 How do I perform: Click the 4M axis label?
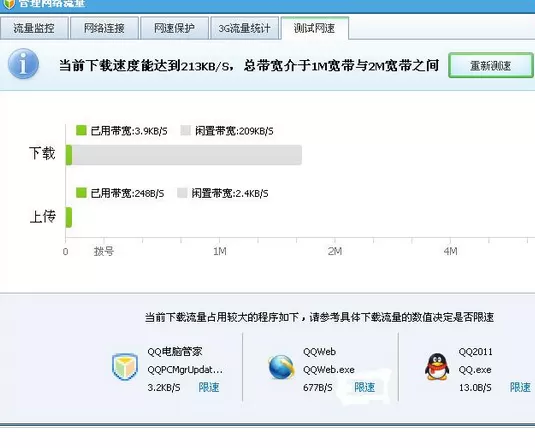point(450,251)
